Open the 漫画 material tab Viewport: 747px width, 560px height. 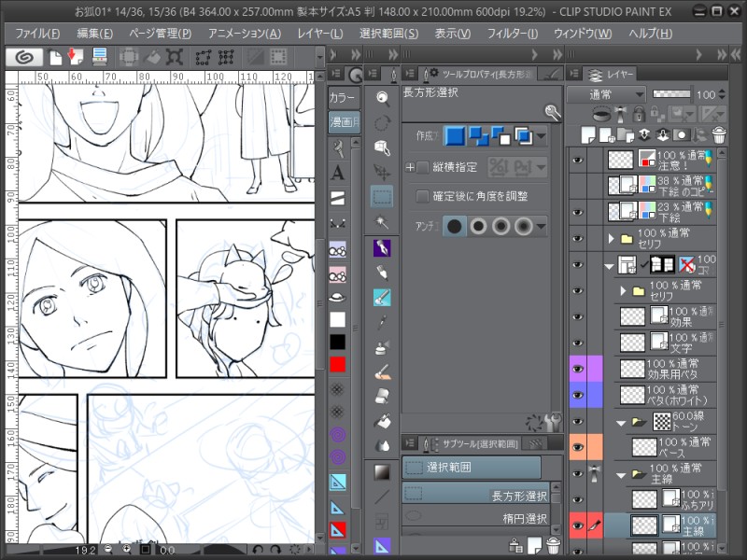[x=344, y=122]
